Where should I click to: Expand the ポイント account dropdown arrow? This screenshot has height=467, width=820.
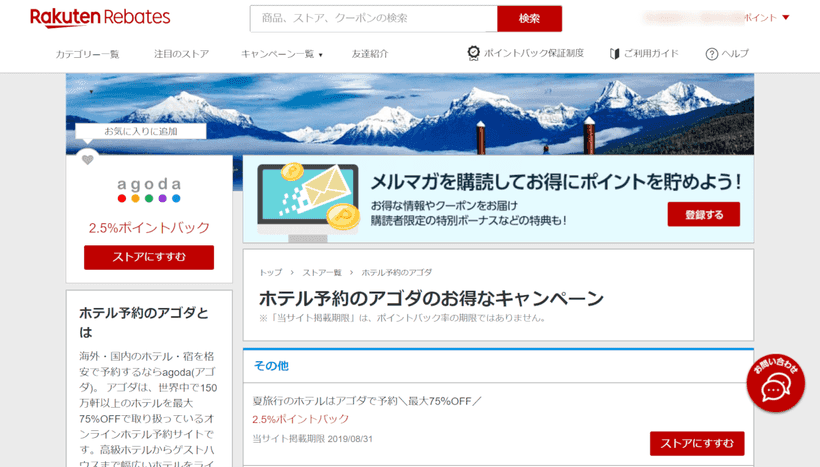tap(785, 17)
